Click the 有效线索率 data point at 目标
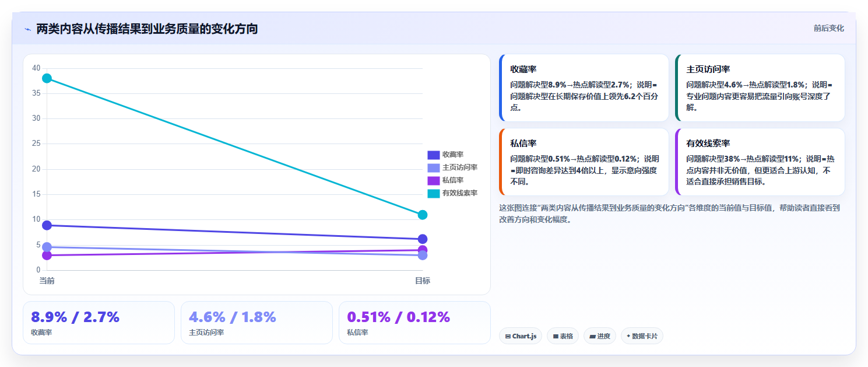The height and width of the screenshot is (367, 868). pos(423,215)
